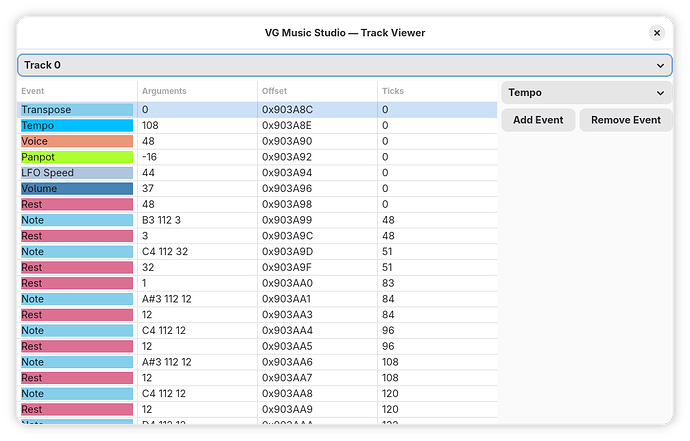
Task: Expand the Tempo event type dropdown
Action: click(585, 93)
